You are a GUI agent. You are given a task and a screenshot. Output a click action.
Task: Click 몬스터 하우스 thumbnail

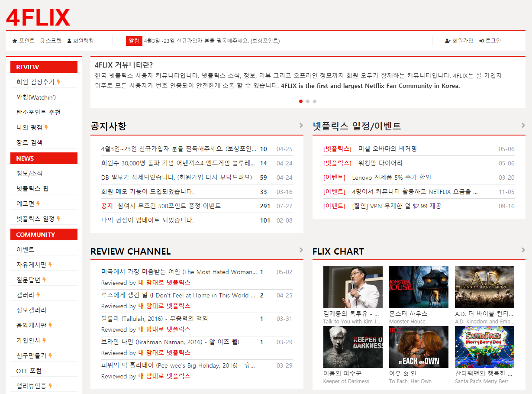[419, 287]
